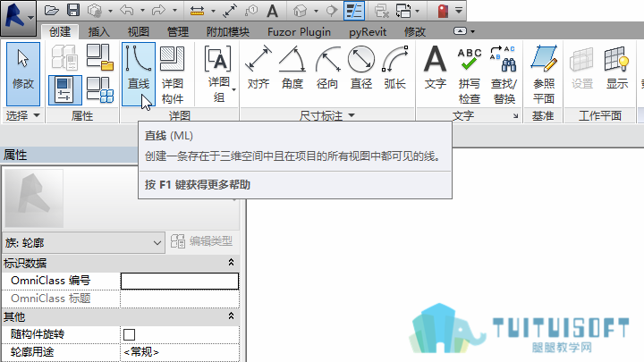644x362 pixels.
Task: Select the 角度 angular dimension tool
Action: tap(292, 68)
